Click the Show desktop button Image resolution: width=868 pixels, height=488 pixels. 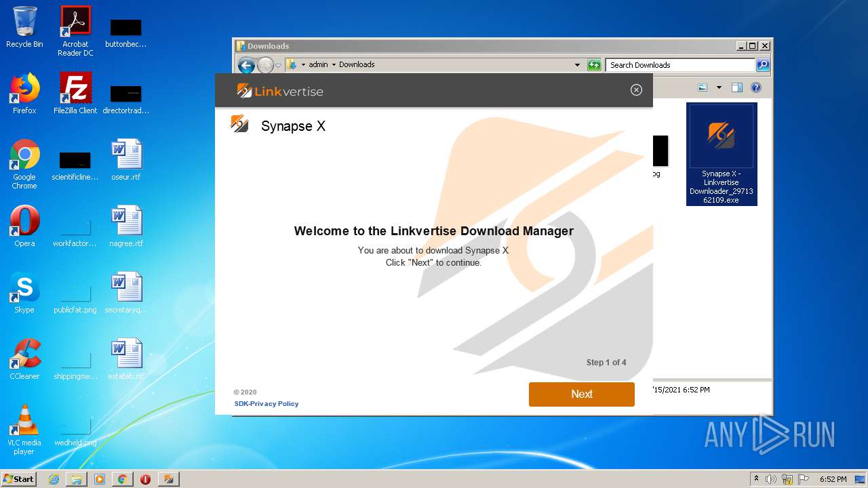861,479
